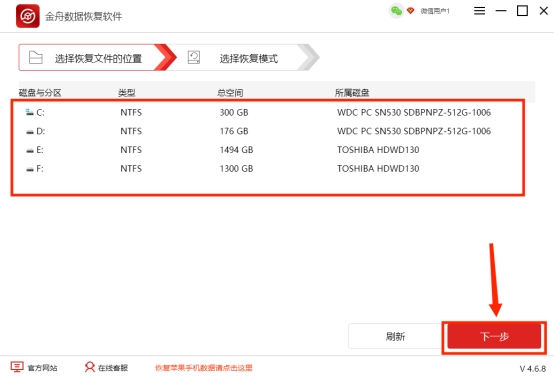Click the 1494 GB size cell
The width and height of the screenshot is (554, 378).
pyautogui.click(x=236, y=150)
